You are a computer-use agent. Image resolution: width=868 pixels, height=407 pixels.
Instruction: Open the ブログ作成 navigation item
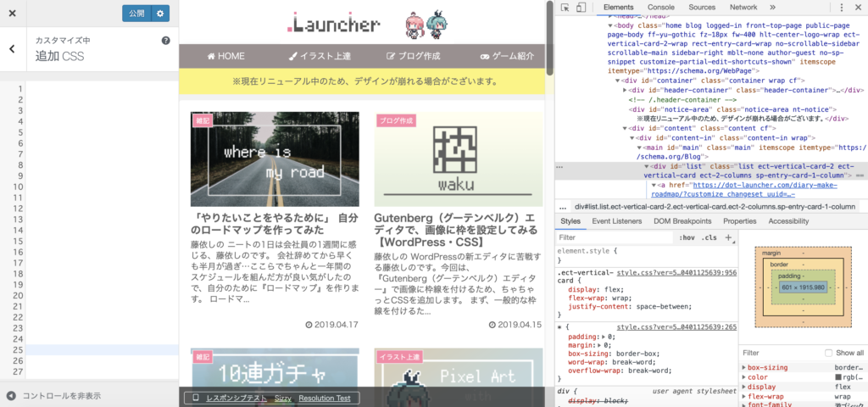click(413, 56)
